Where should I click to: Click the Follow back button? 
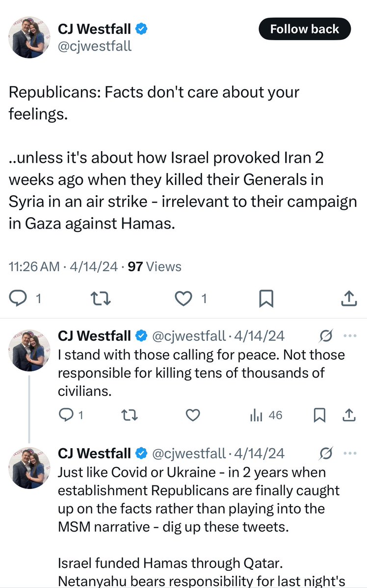tap(305, 29)
